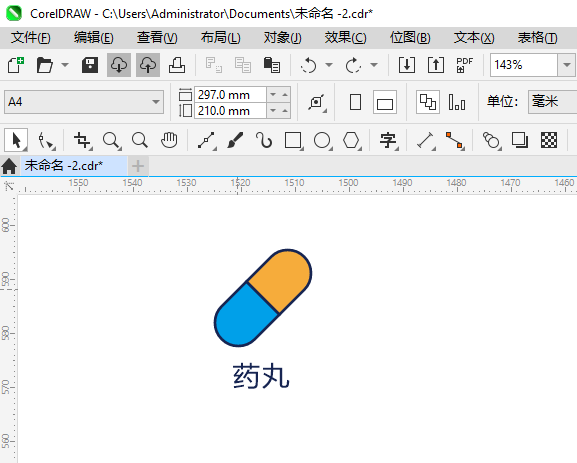Select the Pick tool arrow
Image resolution: width=577 pixels, height=463 pixels.
click(16, 140)
